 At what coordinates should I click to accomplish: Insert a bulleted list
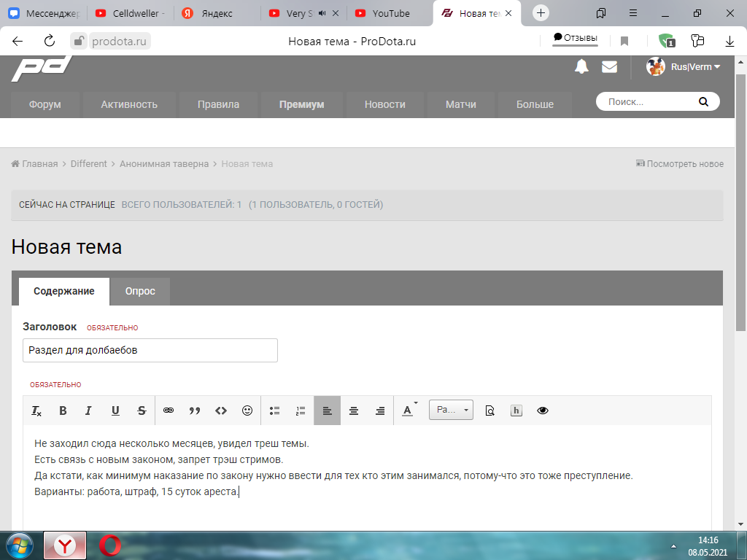coord(275,411)
